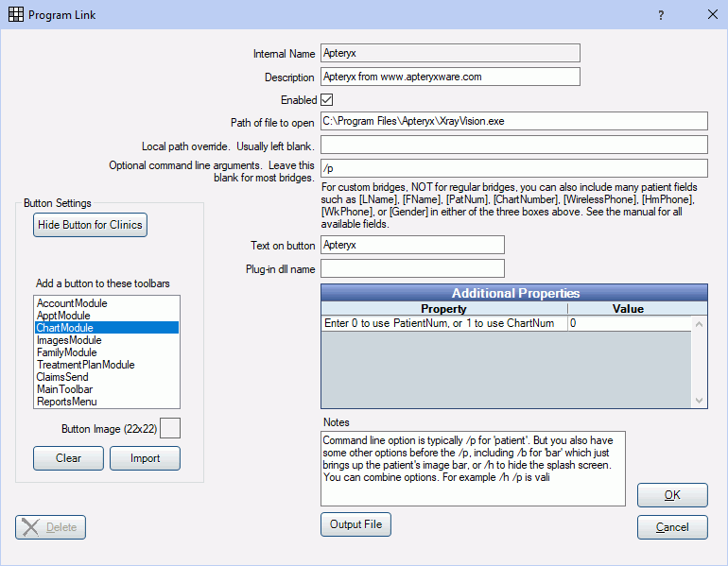Screen dimensions: 728x566
Task: Click the command line arguments field
Action: pyautogui.click(x=514, y=168)
